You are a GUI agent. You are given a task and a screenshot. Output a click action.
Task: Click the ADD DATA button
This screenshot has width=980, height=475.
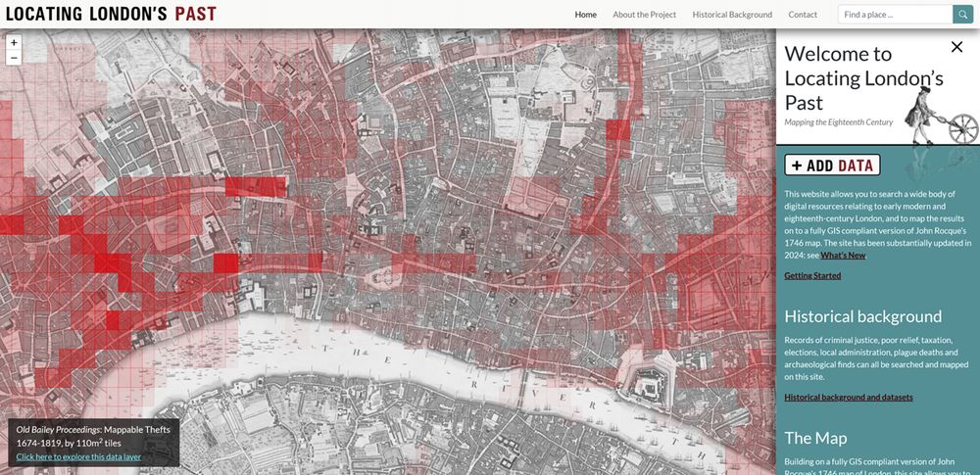(832, 165)
